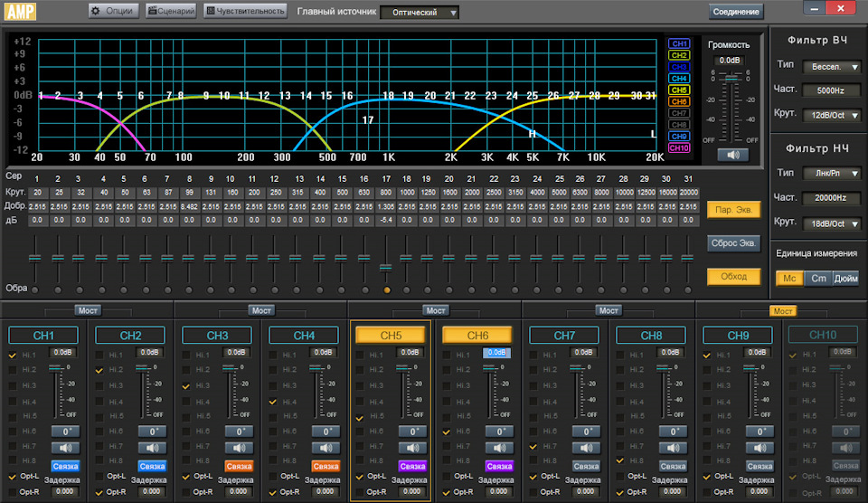The height and width of the screenshot is (503, 868).
Task: Click Фильтр ВЧ frequency field 5000Hz
Action: (831, 90)
